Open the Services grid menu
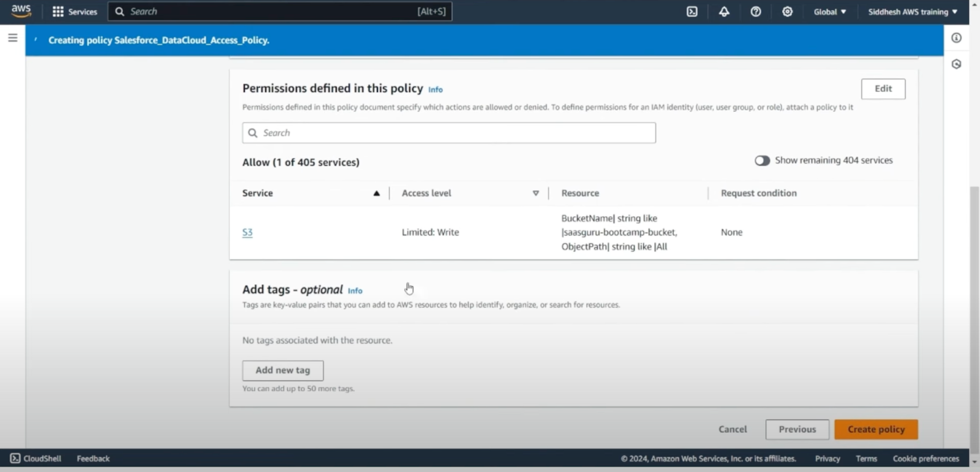The width and height of the screenshot is (980, 472). 75,12
